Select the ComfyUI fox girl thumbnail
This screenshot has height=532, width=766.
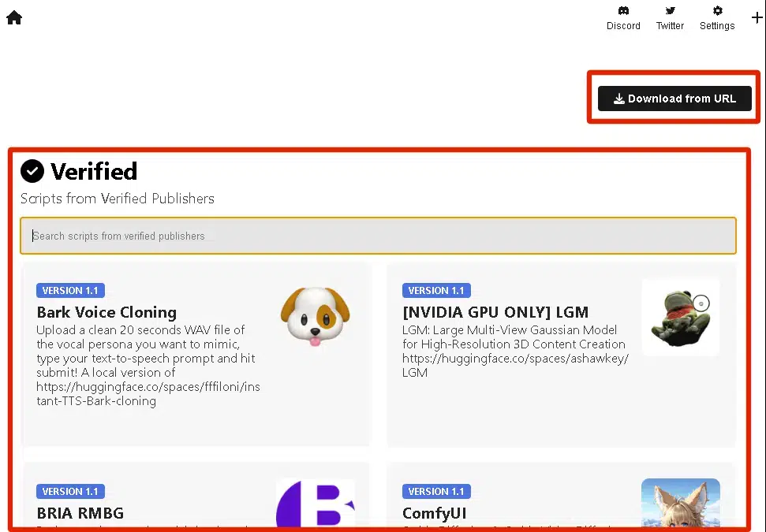[680, 503]
